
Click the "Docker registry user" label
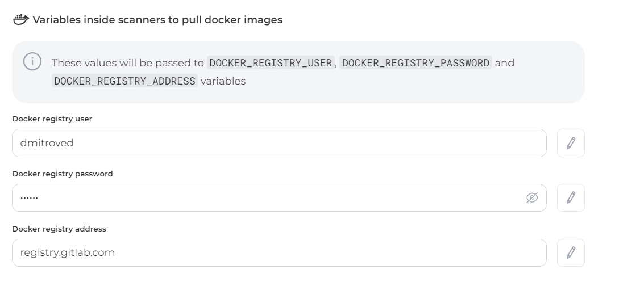point(52,119)
